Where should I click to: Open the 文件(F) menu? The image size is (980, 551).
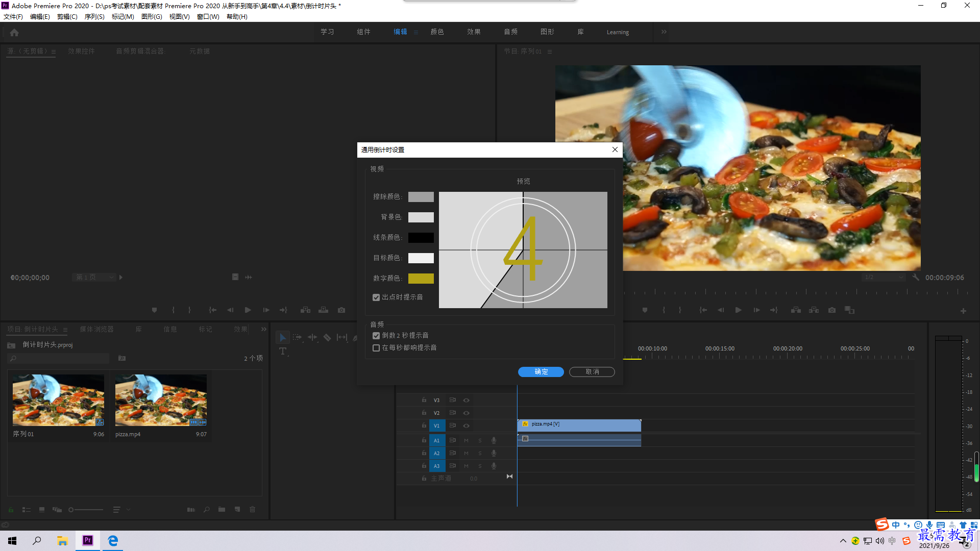pyautogui.click(x=13, y=17)
